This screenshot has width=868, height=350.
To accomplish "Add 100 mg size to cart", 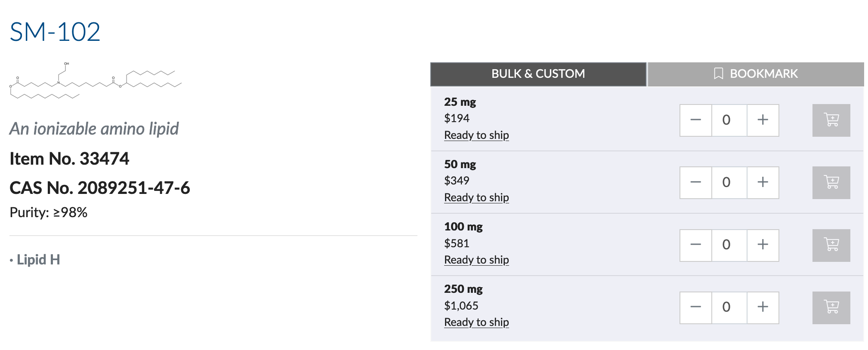I will click(831, 246).
